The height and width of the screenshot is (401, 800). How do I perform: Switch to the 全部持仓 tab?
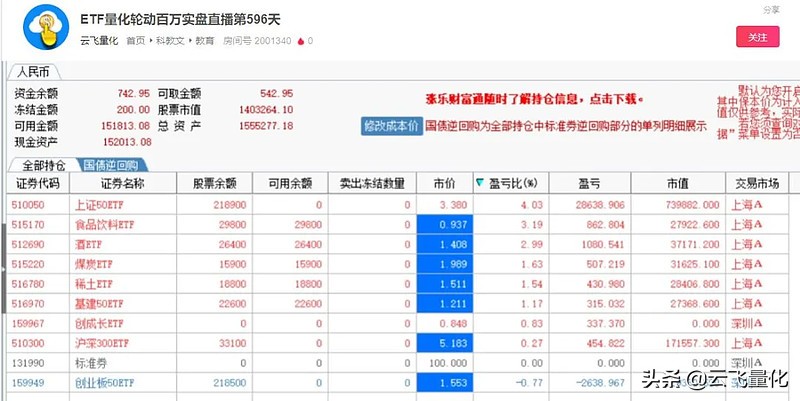(x=44, y=165)
